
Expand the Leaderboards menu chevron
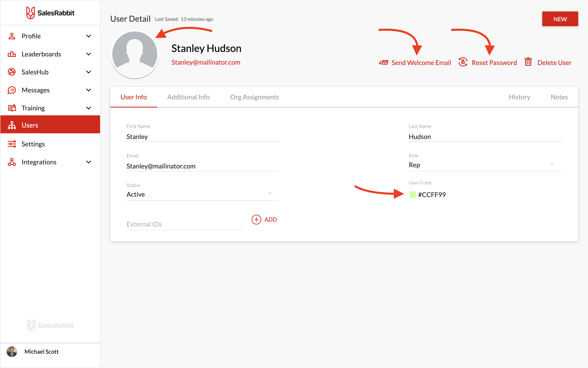pyautogui.click(x=89, y=54)
